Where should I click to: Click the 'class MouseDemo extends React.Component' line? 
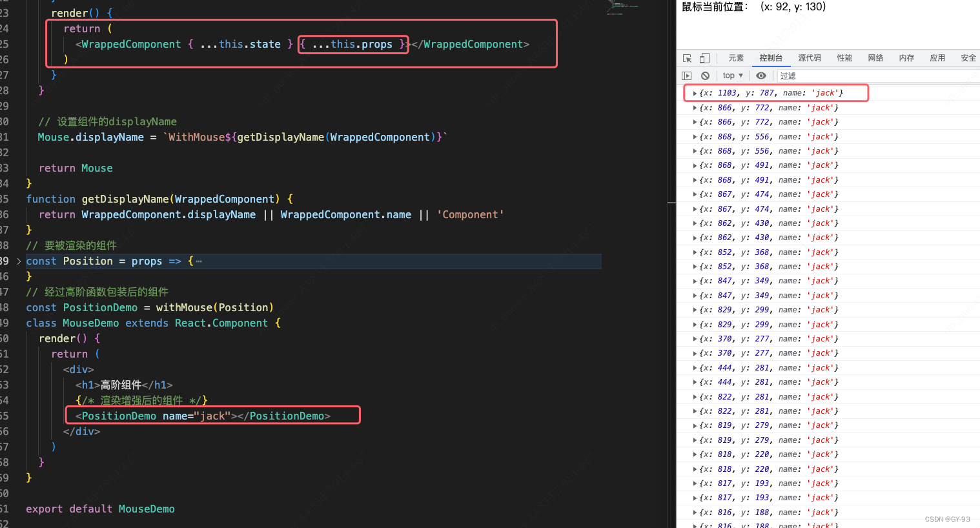tap(153, 323)
